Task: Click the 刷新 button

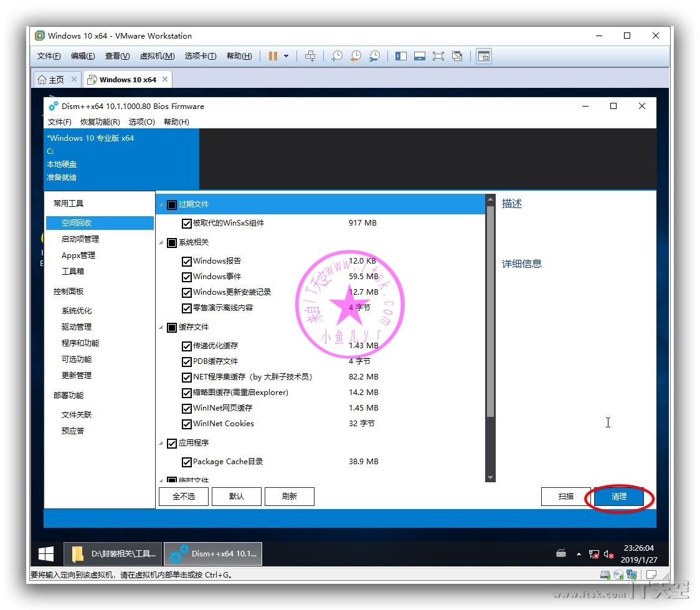Action: point(290,496)
